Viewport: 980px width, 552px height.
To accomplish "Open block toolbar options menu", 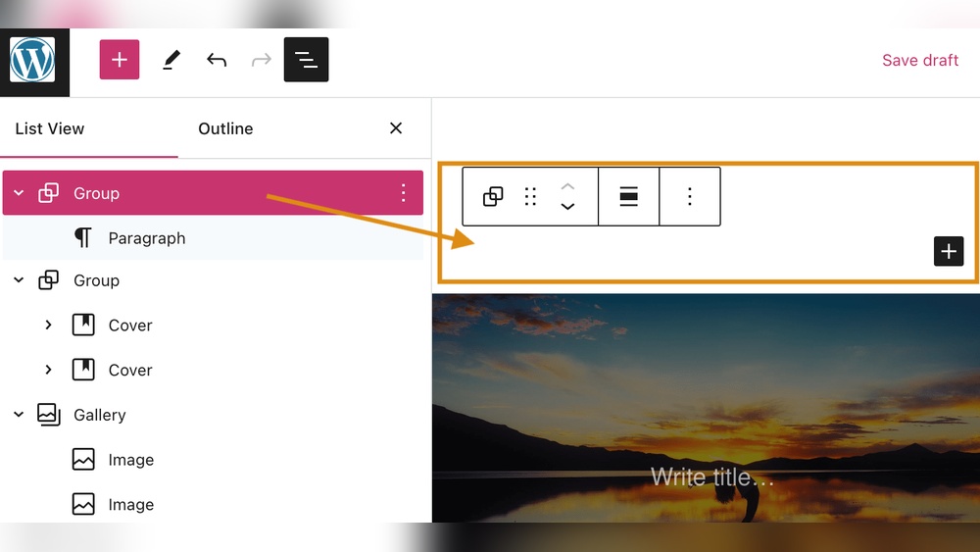I will point(690,196).
